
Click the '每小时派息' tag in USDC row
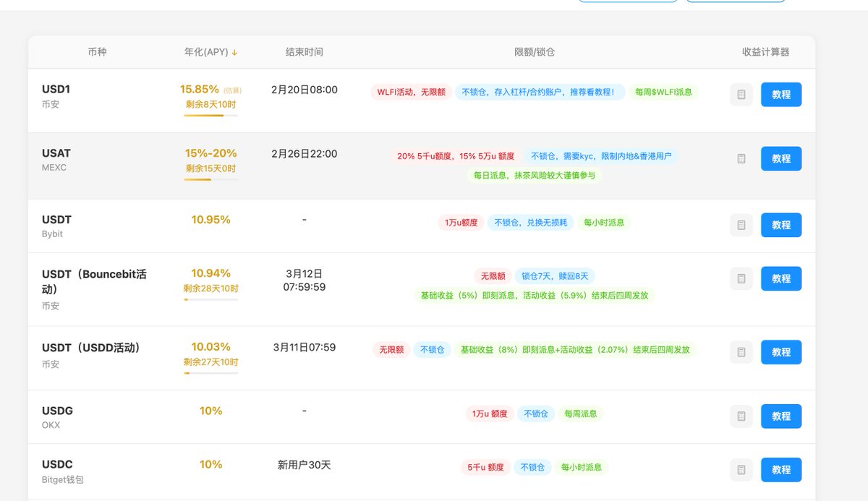click(582, 467)
